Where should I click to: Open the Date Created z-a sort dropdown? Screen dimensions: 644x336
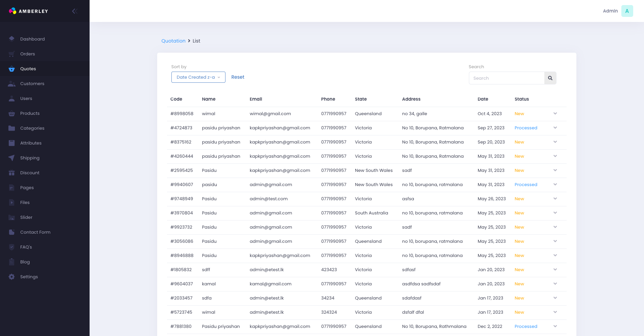point(198,77)
